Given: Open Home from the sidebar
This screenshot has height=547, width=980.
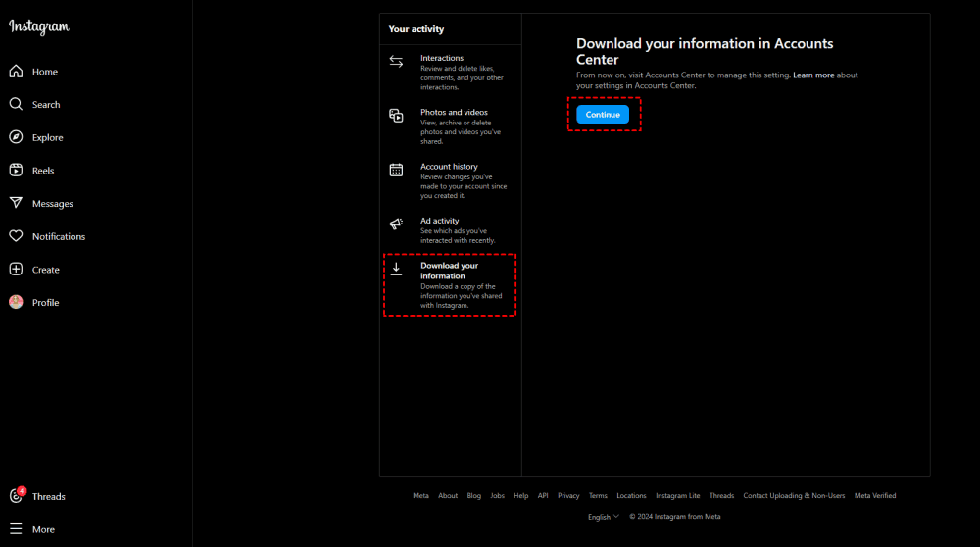Looking at the screenshot, I should [x=45, y=72].
